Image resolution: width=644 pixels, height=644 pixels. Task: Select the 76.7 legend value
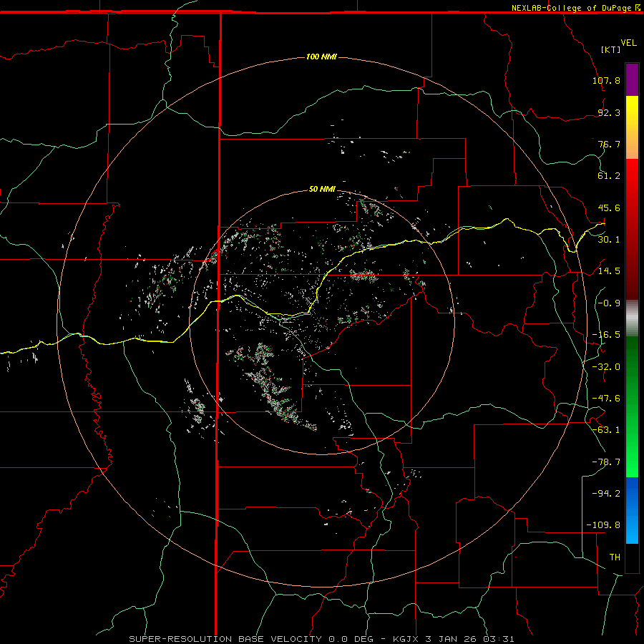tap(609, 144)
